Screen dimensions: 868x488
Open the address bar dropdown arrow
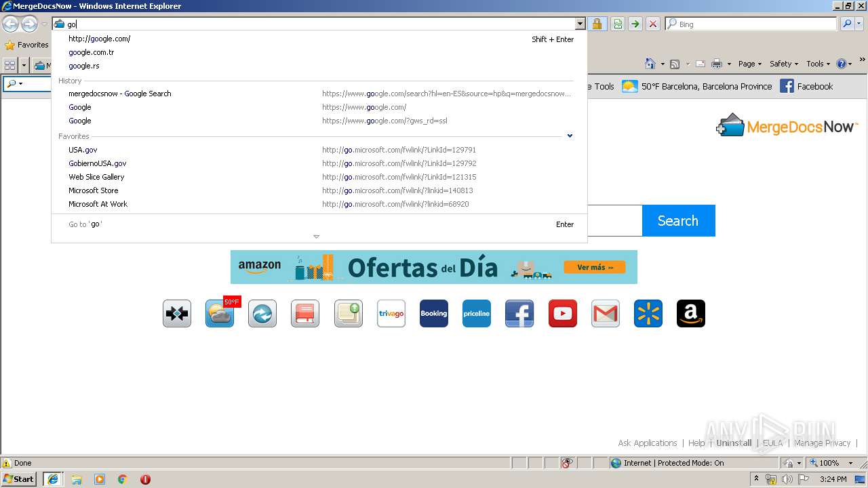pos(580,24)
